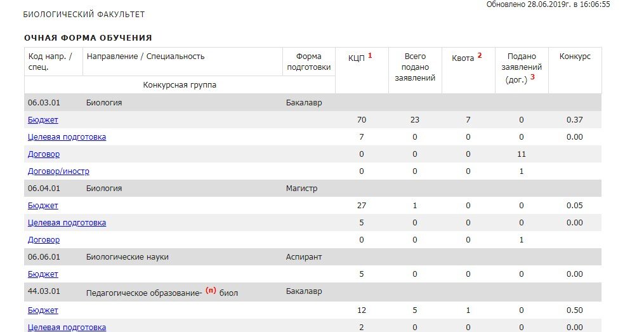Click Целевая подготовка link under Биология Магистр
This screenshot has width=644, height=332.
click(x=67, y=223)
